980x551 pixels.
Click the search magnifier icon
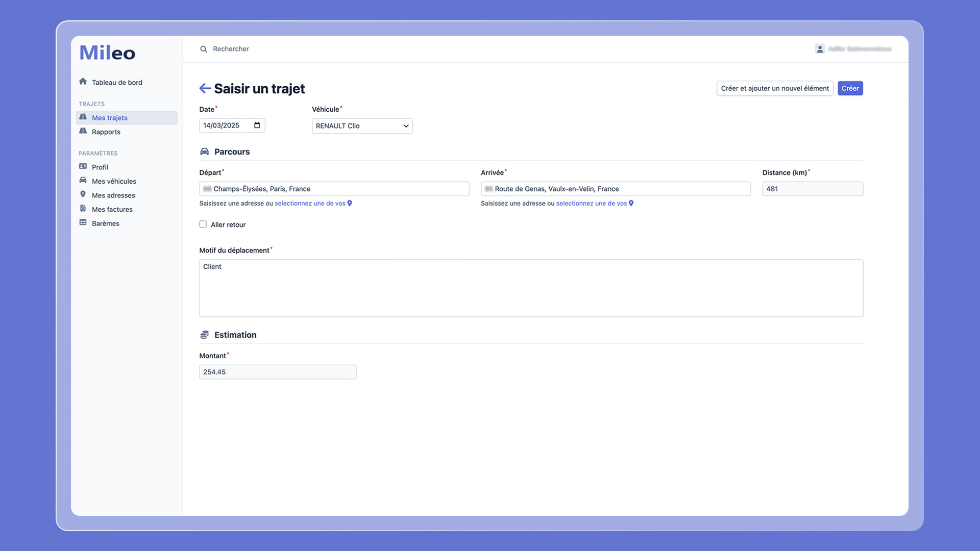click(x=204, y=49)
